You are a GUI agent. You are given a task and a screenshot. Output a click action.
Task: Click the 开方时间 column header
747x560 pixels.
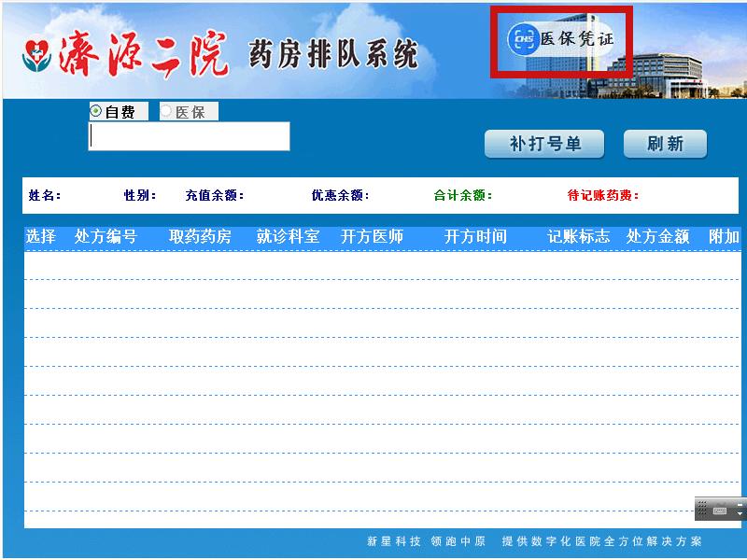coord(475,237)
